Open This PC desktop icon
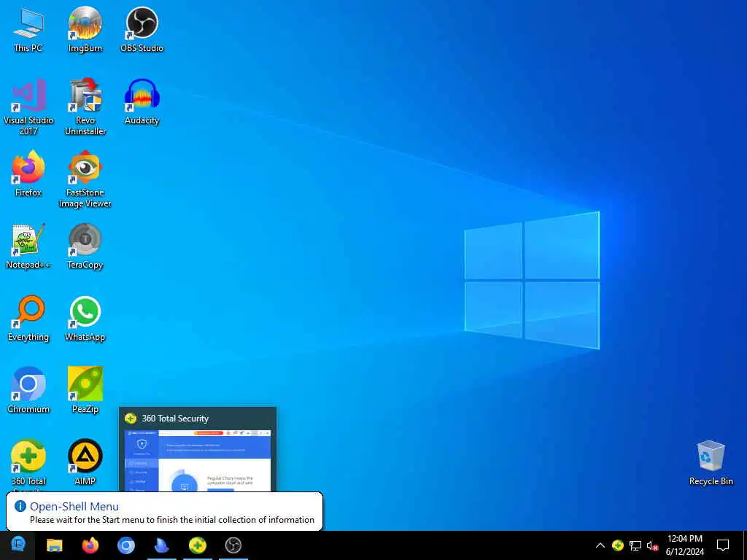747x560 pixels. click(x=28, y=29)
